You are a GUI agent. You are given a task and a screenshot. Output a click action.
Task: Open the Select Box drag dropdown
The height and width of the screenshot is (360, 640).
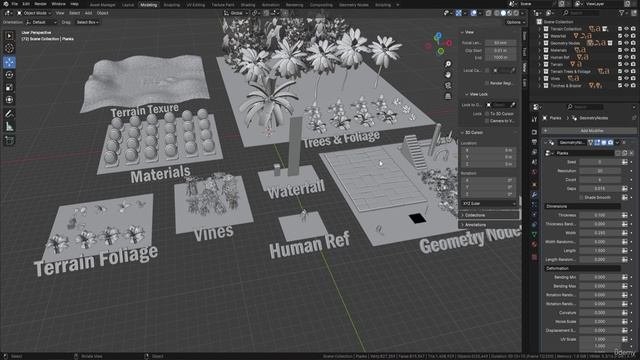87,22
